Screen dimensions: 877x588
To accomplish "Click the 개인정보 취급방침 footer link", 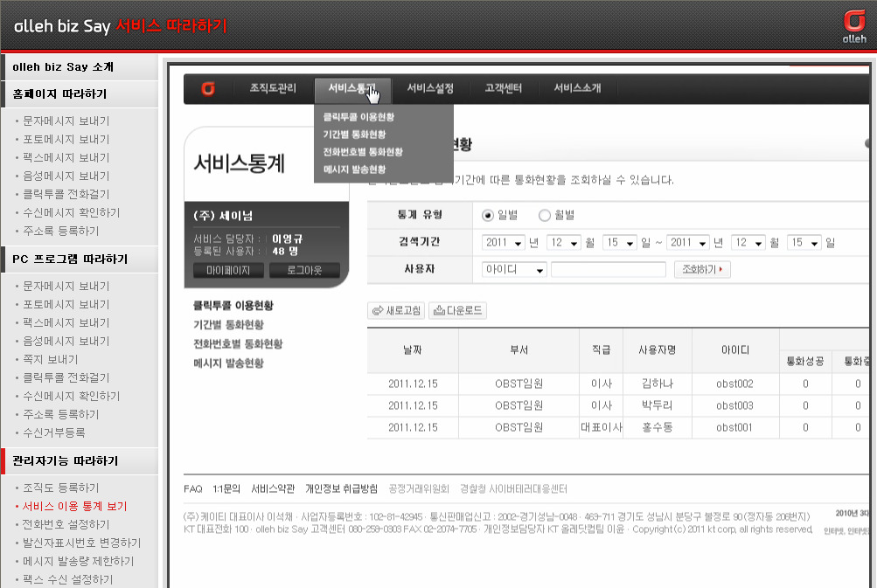I will coord(341,489).
